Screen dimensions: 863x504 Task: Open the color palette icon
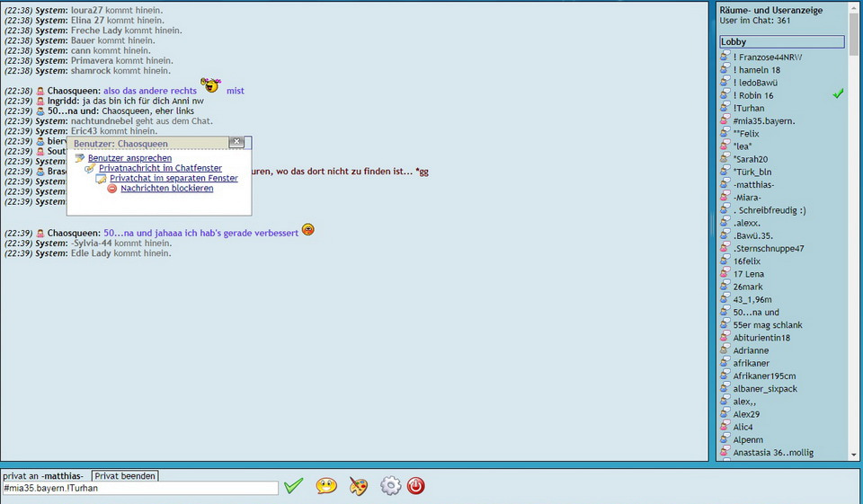coord(358,486)
